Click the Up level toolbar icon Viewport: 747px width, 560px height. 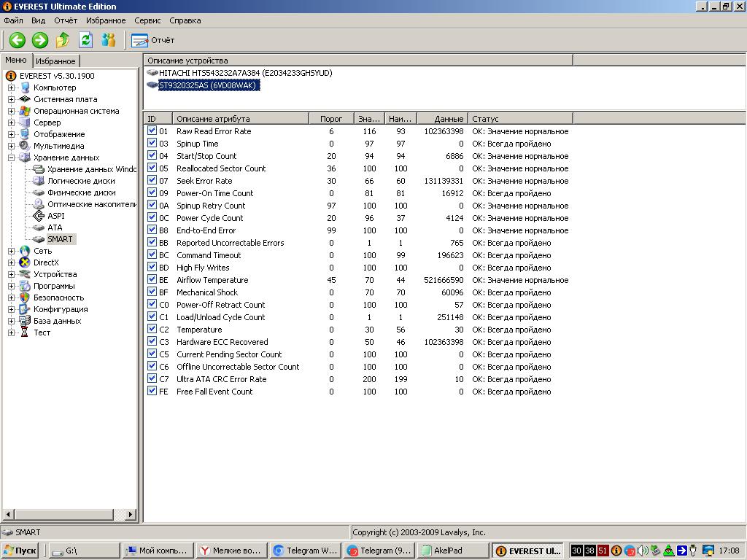pyautogui.click(x=63, y=40)
